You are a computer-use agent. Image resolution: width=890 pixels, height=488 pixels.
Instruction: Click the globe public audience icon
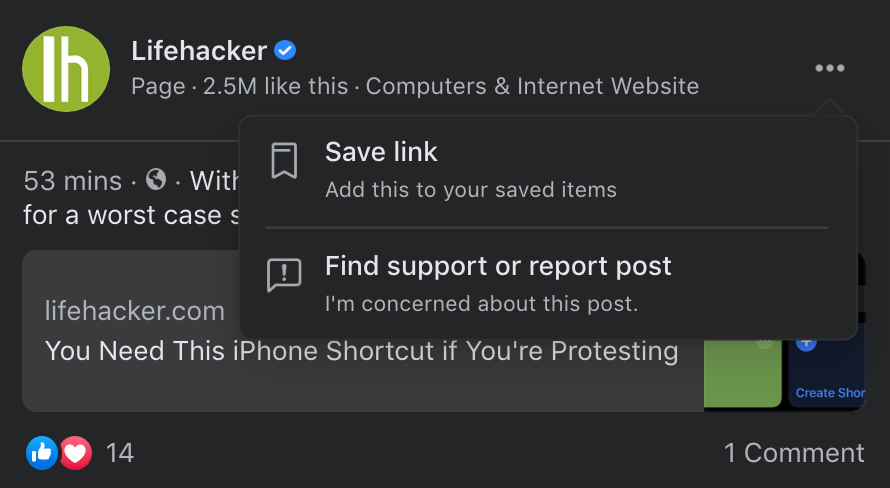[156, 180]
